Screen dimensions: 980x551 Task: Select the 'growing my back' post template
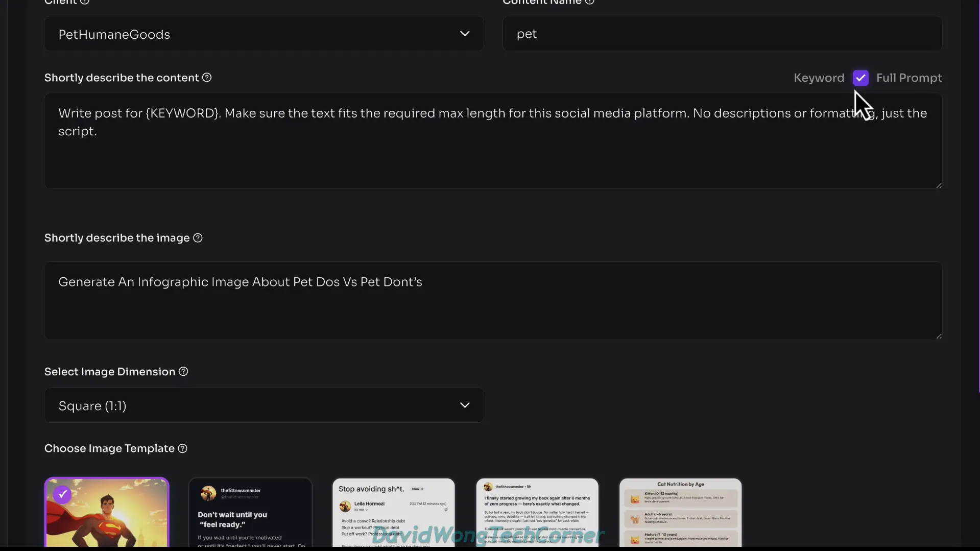[537, 513]
